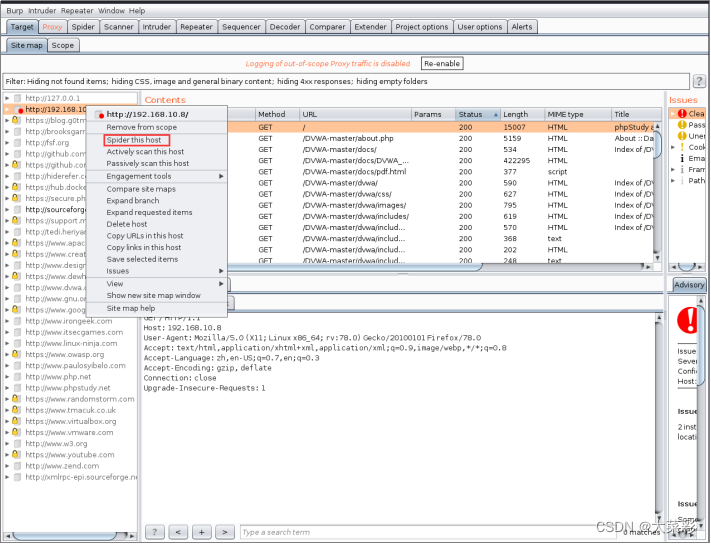The image size is (711, 544).
Task: Click the page icon beside http://www.linux-ninja.com
Action: 17,343
